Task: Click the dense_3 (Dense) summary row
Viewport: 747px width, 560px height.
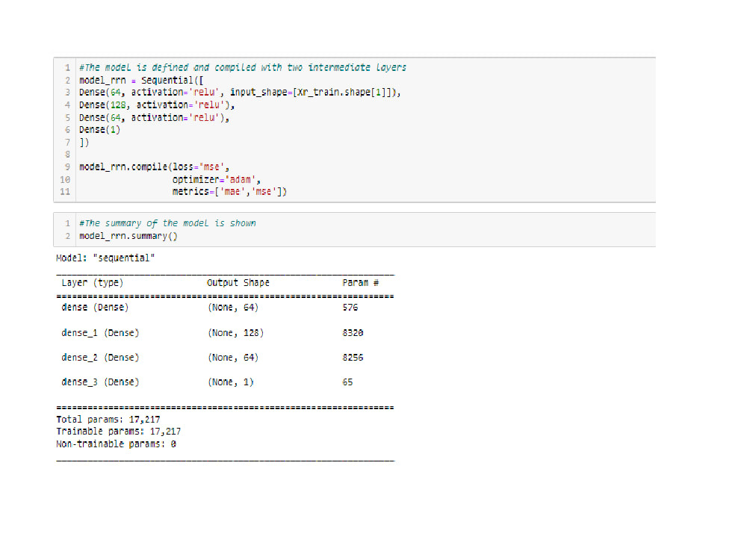Action: pos(101,382)
